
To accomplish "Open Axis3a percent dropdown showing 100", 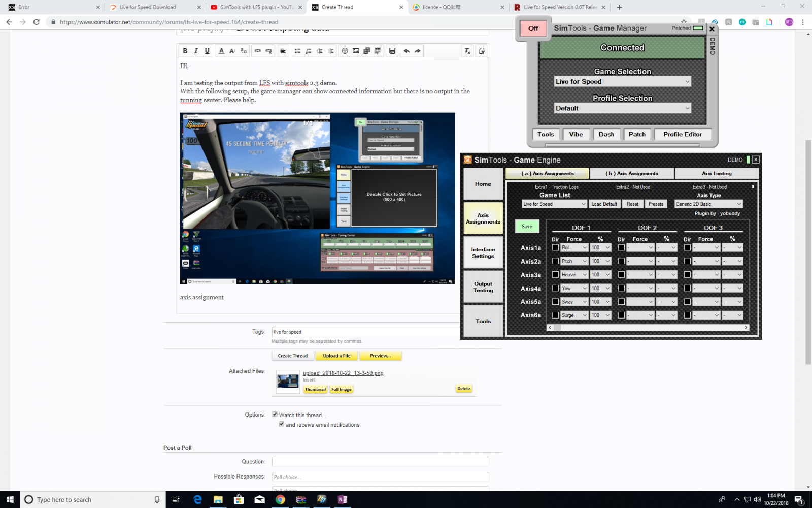I will pos(600,275).
